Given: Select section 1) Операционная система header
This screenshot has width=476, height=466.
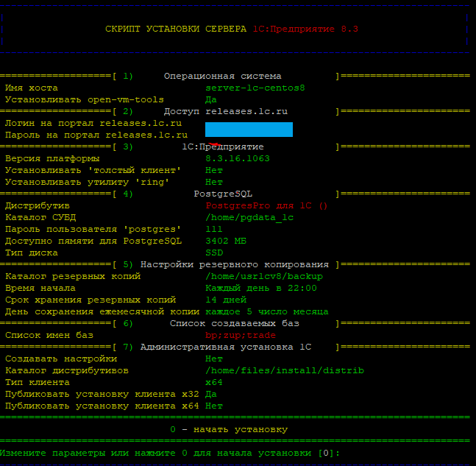Looking at the screenshot, I should (222, 76).
